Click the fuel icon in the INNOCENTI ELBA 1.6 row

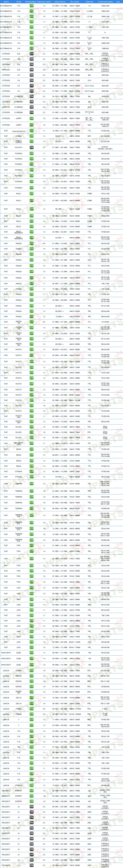point(31,665)
